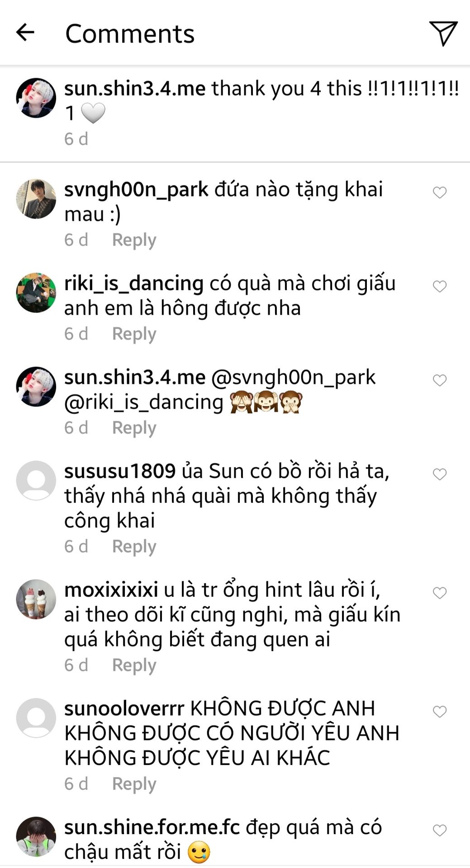
Task: Reply to riki_is_dancing's comment
Action: (x=134, y=334)
